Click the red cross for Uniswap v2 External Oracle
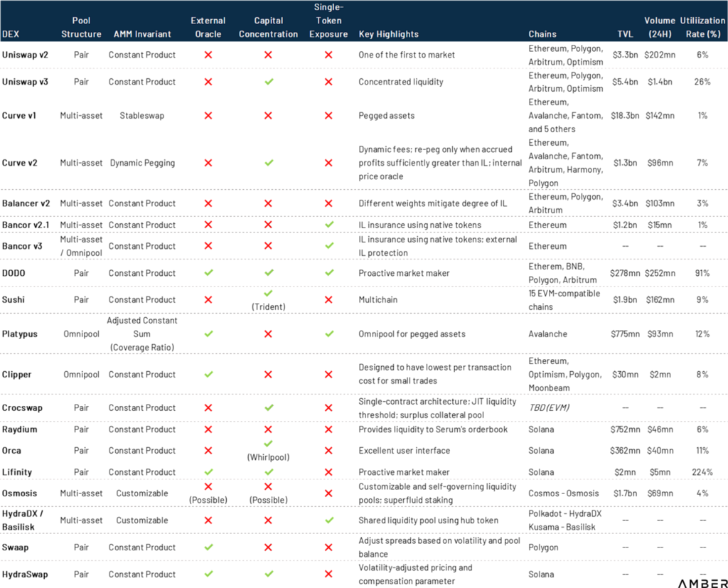Image resolution: width=728 pixels, height=588 pixels. pyautogui.click(x=208, y=55)
